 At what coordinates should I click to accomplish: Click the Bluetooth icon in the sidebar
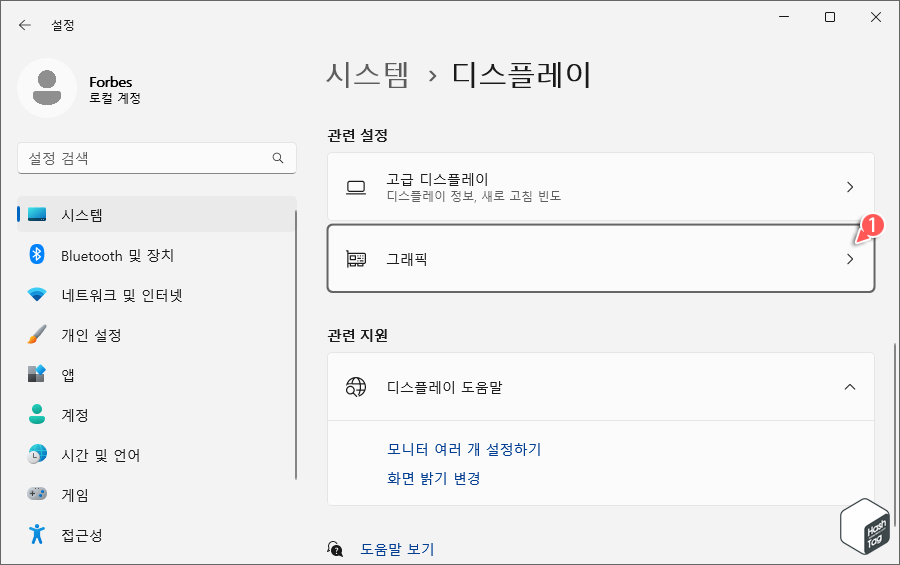(37, 254)
